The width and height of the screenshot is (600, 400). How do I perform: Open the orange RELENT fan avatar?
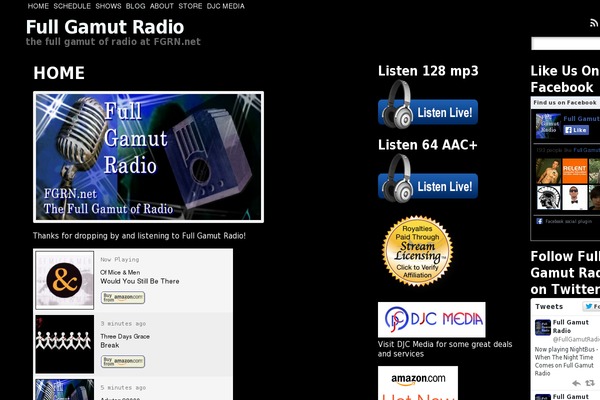[x=575, y=171]
